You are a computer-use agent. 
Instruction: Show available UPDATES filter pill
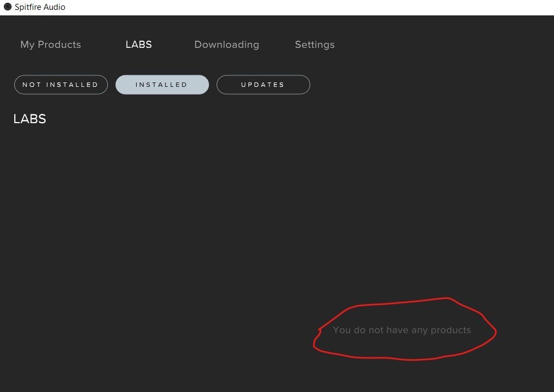[263, 85]
